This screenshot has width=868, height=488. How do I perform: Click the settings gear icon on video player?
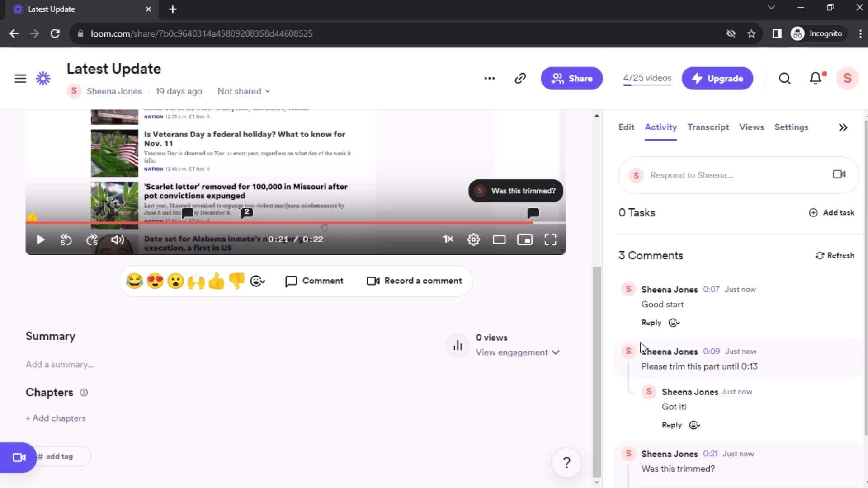(x=473, y=239)
